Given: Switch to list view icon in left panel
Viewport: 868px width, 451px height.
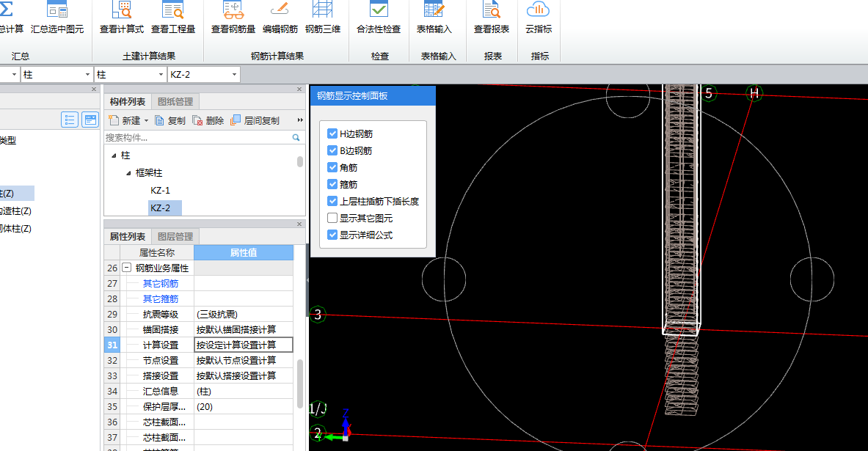Looking at the screenshot, I should 69,120.
